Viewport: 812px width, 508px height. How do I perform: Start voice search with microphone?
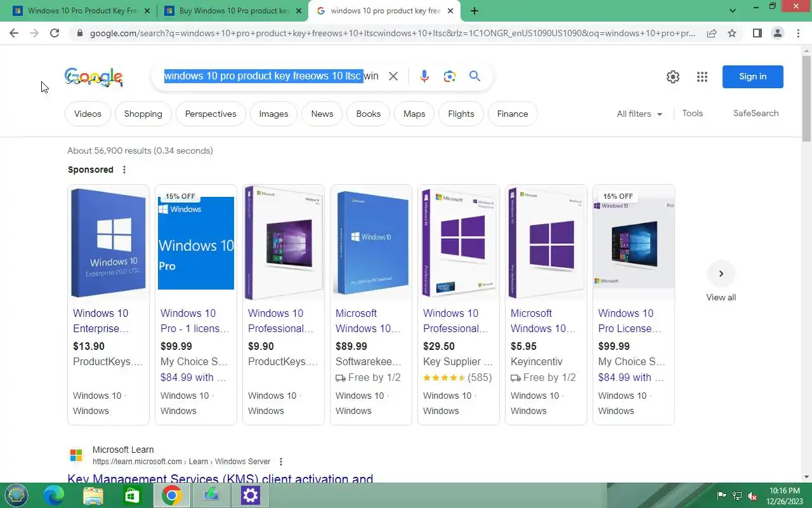(424, 76)
